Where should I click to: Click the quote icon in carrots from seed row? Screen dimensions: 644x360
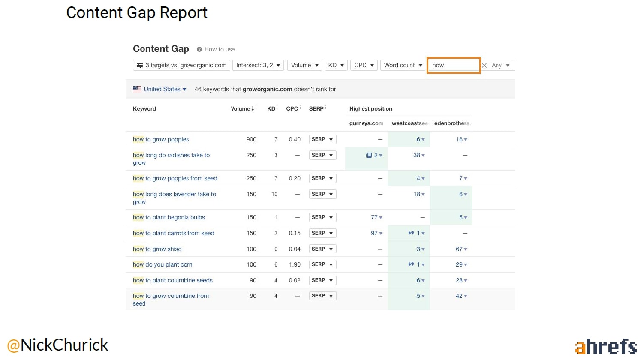click(x=411, y=233)
